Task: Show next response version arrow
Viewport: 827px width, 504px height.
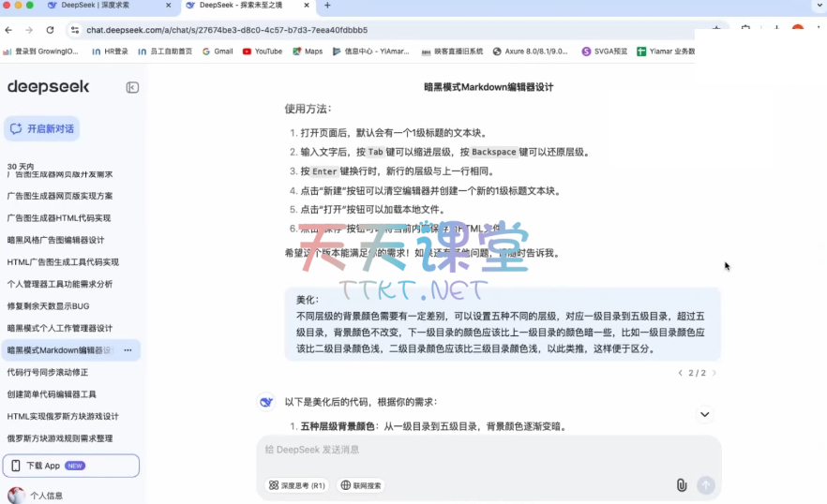Action: (x=714, y=373)
